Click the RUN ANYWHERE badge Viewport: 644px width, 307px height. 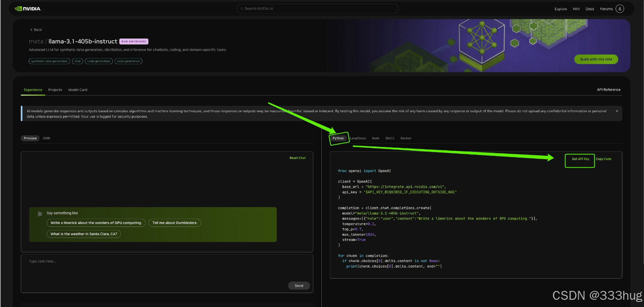point(134,41)
